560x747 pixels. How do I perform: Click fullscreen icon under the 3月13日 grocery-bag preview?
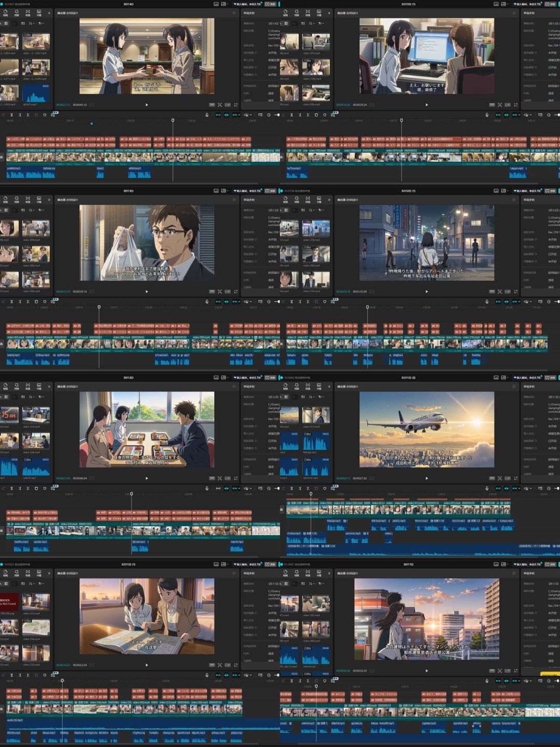point(236,291)
